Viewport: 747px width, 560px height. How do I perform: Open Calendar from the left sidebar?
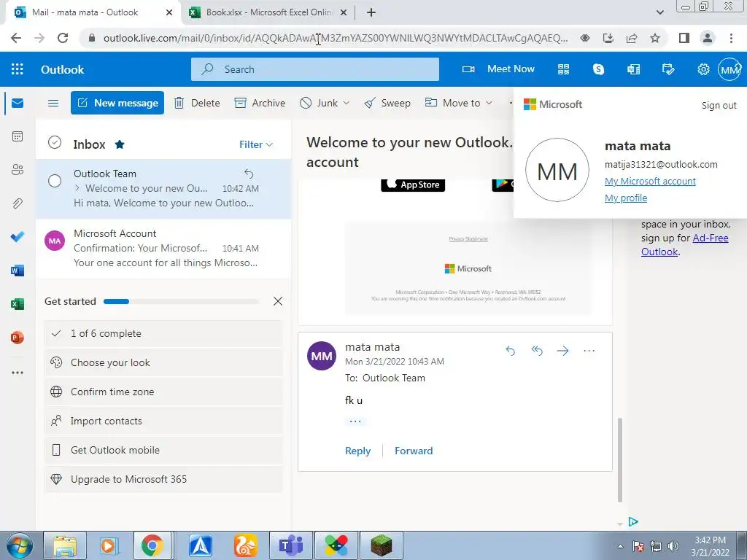(x=18, y=136)
